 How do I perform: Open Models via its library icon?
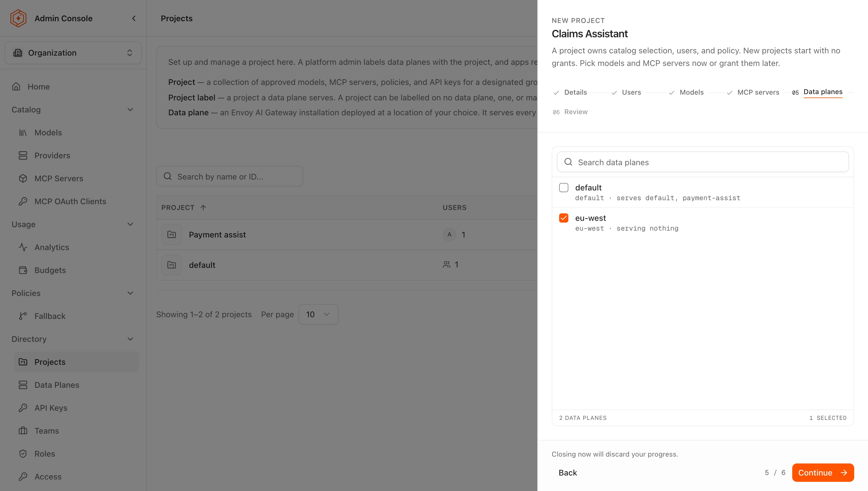coord(23,133)
